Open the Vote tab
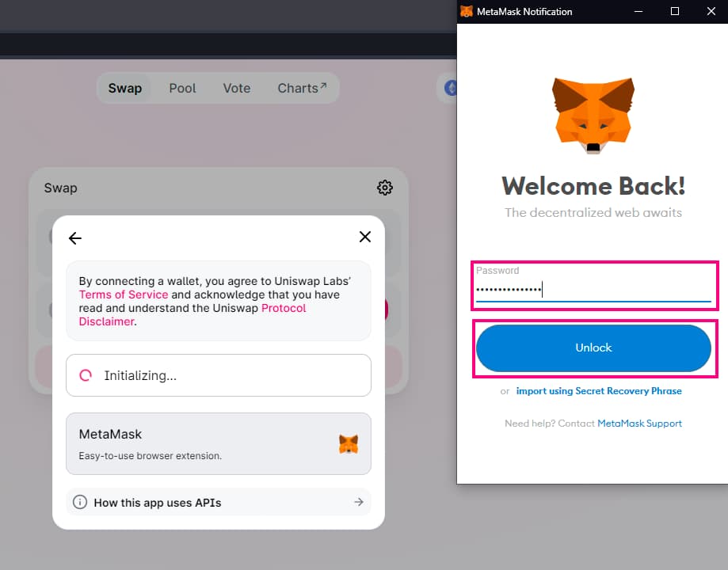 click(x=236, y=88)
